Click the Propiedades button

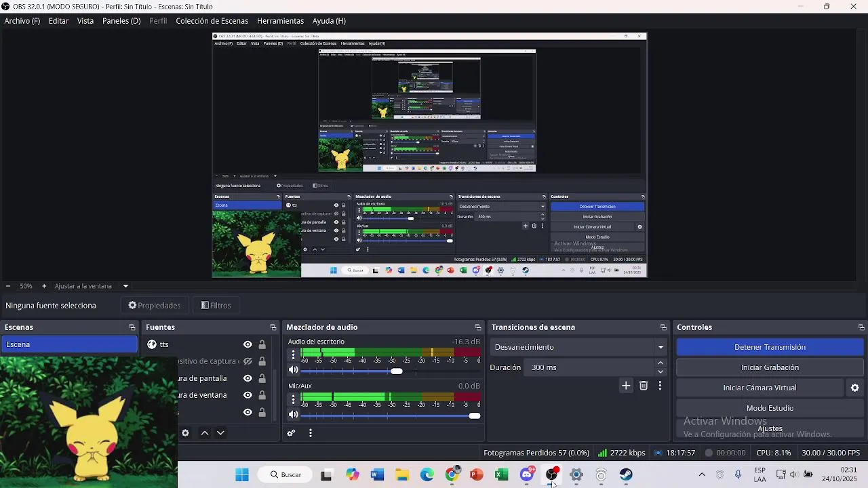155,306
